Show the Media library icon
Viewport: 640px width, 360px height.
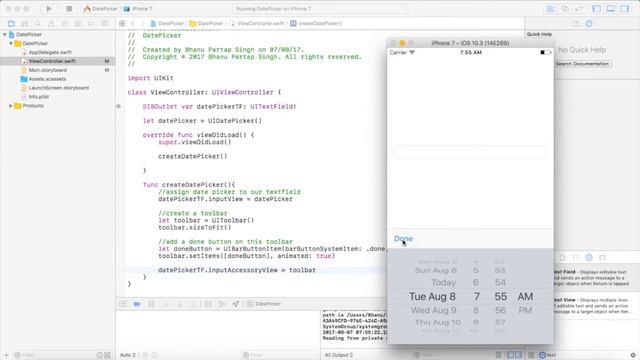[x=602, y=258]
